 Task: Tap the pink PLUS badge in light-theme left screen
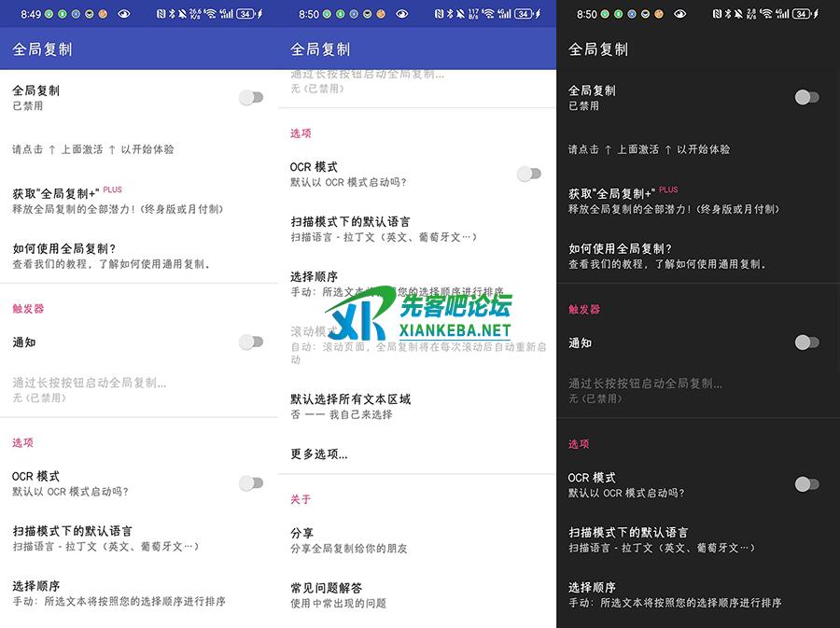pos(112,189)
